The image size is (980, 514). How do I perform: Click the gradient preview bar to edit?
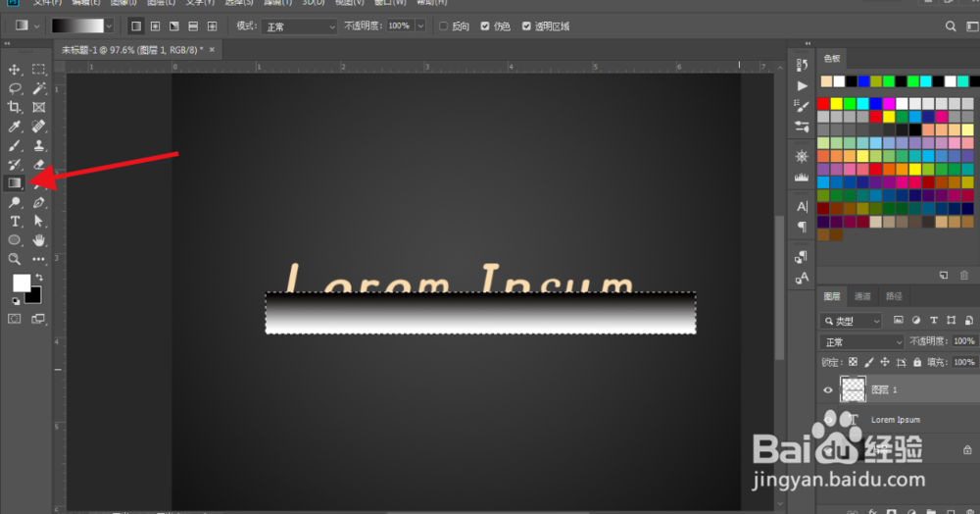[x=77, y=26]
